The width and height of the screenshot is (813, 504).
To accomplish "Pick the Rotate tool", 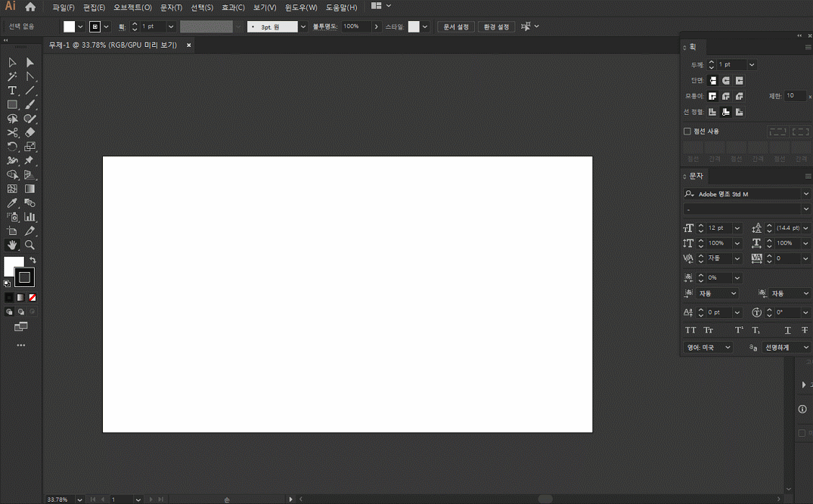I will pos(12,147).
